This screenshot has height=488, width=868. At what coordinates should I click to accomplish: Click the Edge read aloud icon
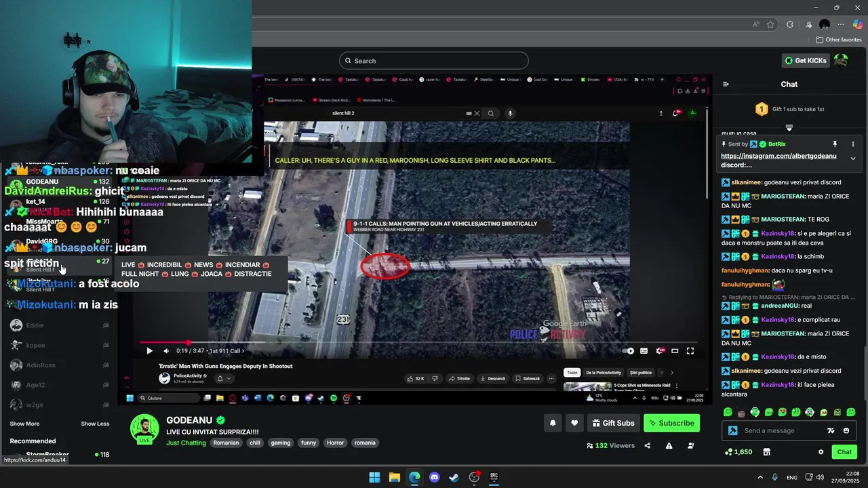tap(755, 24)
